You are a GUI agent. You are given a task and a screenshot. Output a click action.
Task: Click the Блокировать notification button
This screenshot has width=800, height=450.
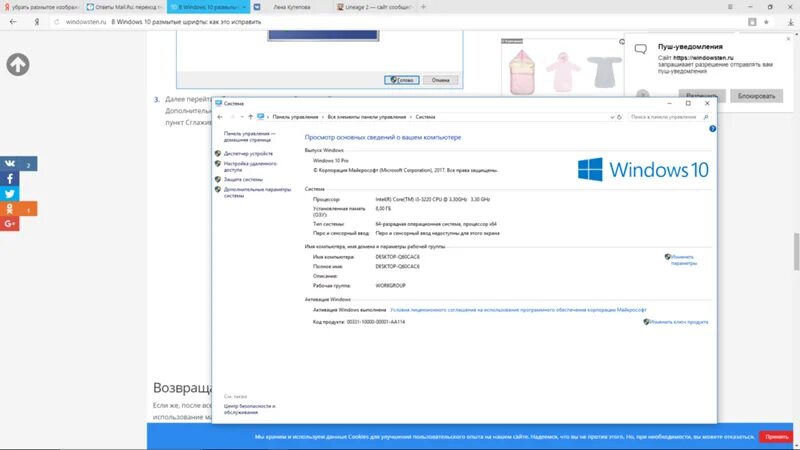(x=756, y=96)
